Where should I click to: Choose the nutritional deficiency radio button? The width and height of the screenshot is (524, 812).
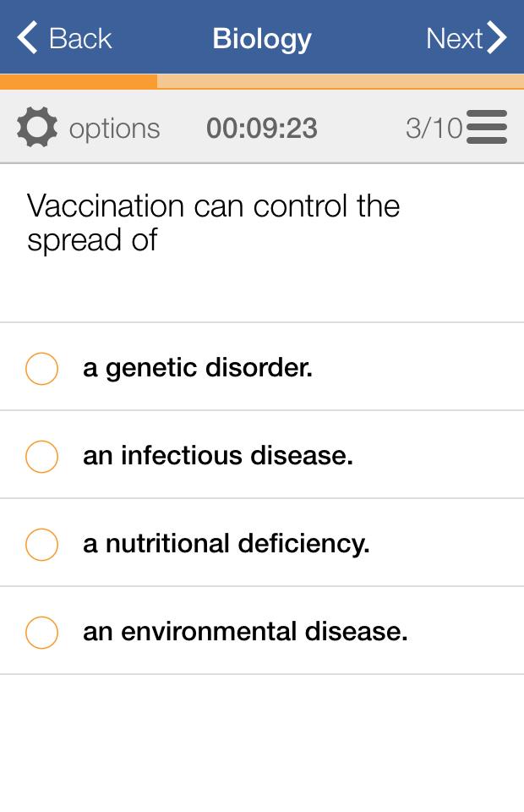(41, 545)
